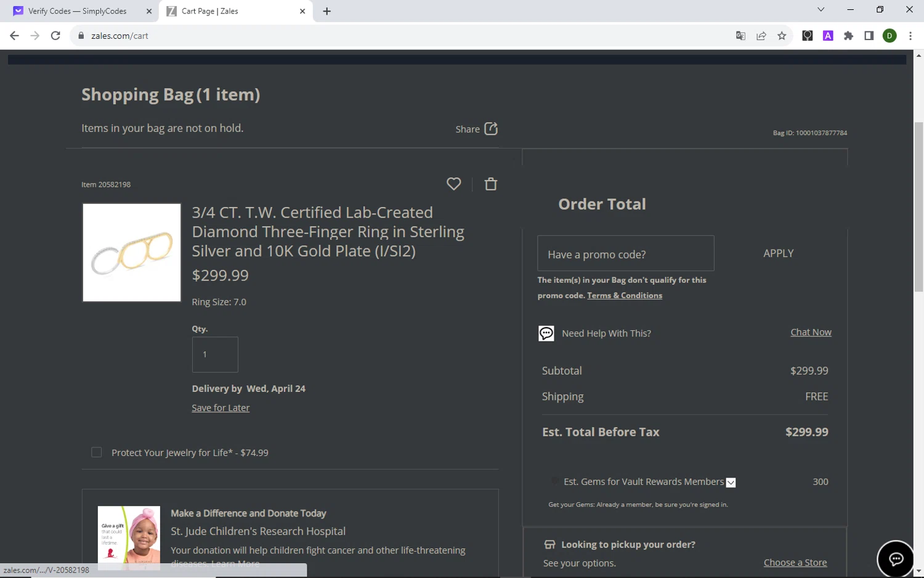Reload the Zales cart page

[55, 36]
